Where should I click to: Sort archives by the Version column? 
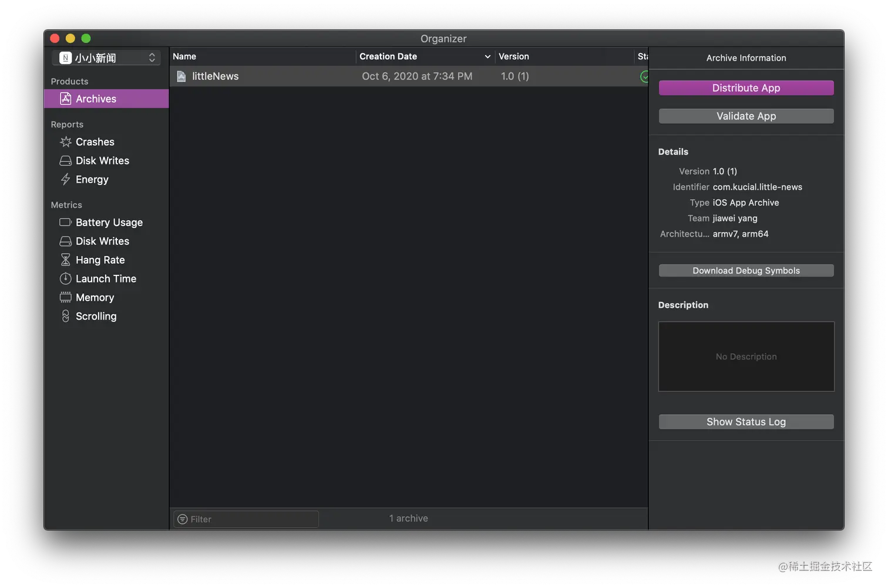tap(564, 56)
